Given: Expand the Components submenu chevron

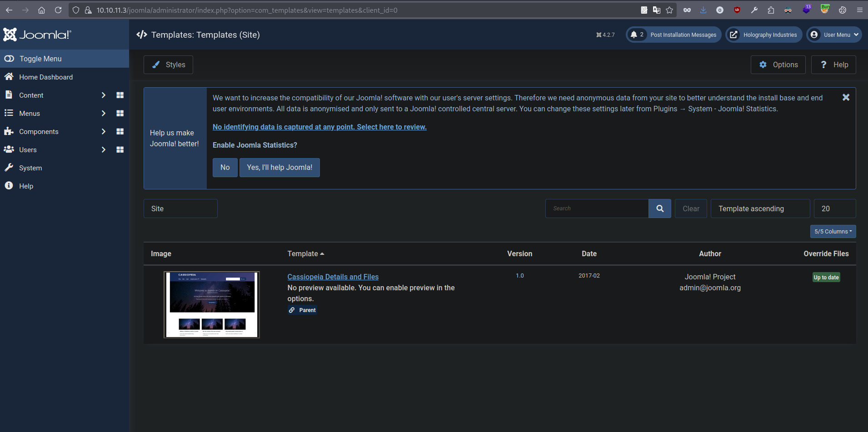Looking at the screenshot, I should pos(103,131).
